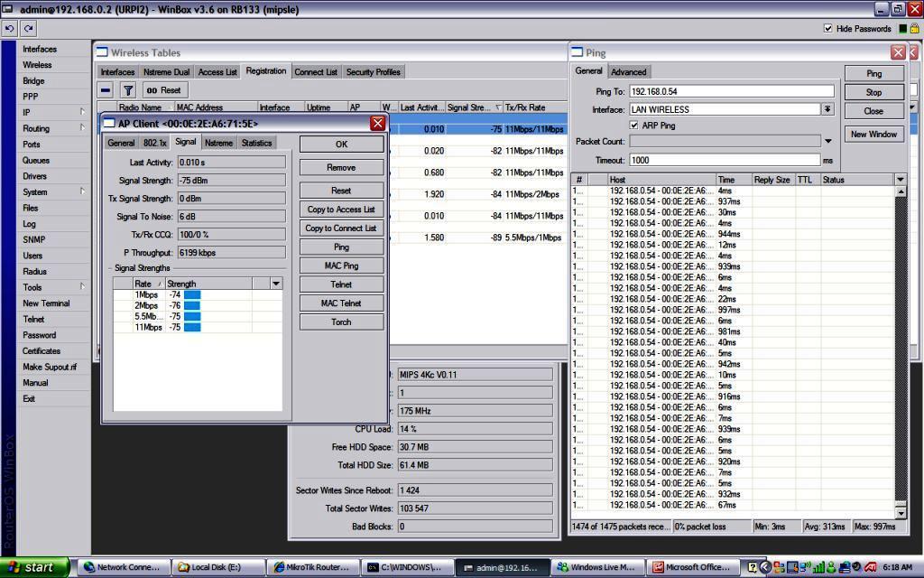This screenshot has height=578, width=924.
Task: Open the Interface dropdown showing LAN WIRELESS
Action: pos(828,110)
